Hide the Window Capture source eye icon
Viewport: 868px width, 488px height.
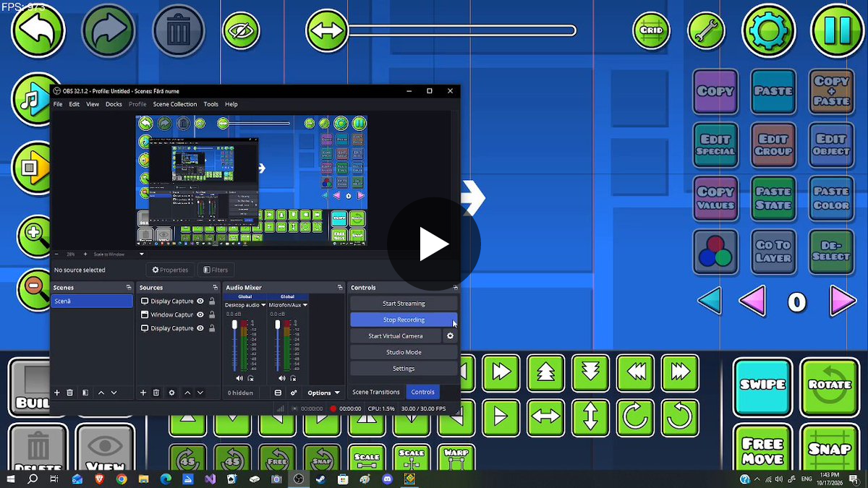[200, 314]
